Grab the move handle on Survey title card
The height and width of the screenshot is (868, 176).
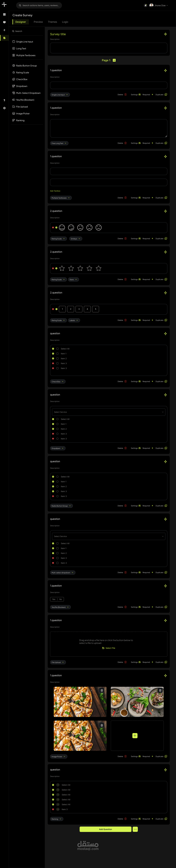(x=165, y=34)
